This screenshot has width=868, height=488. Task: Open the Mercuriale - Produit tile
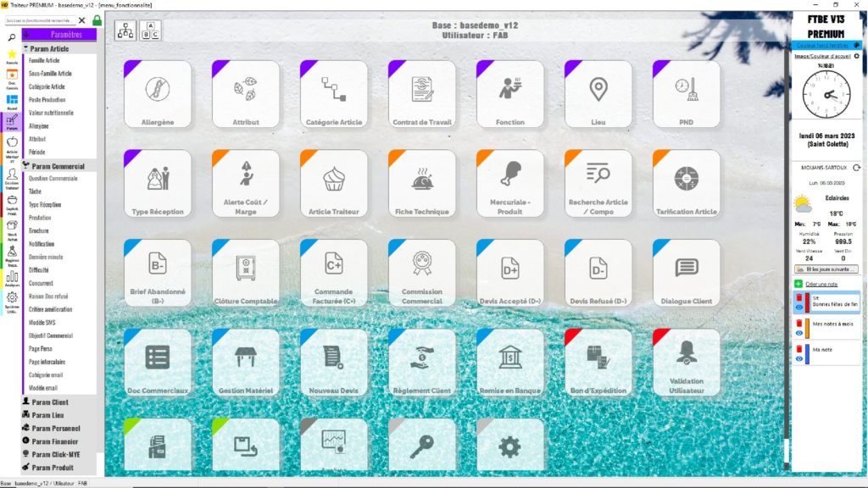click(509, 184)
